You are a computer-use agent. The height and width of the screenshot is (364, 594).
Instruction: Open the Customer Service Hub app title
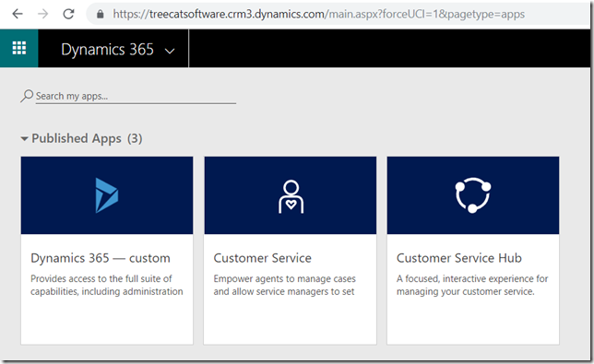459,258
